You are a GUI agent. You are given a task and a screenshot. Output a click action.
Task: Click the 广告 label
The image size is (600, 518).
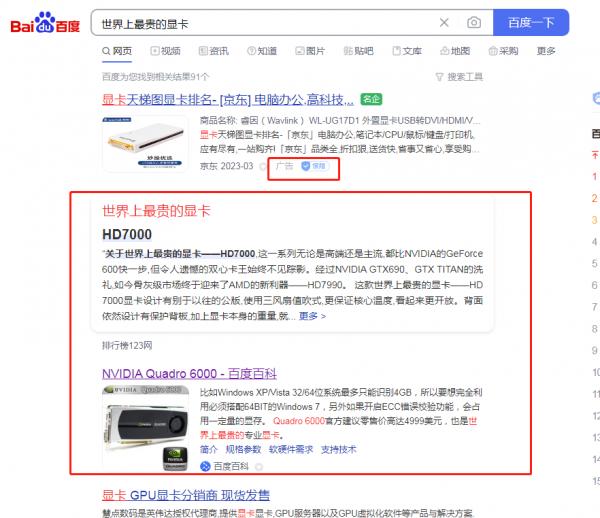pos(284,166)
